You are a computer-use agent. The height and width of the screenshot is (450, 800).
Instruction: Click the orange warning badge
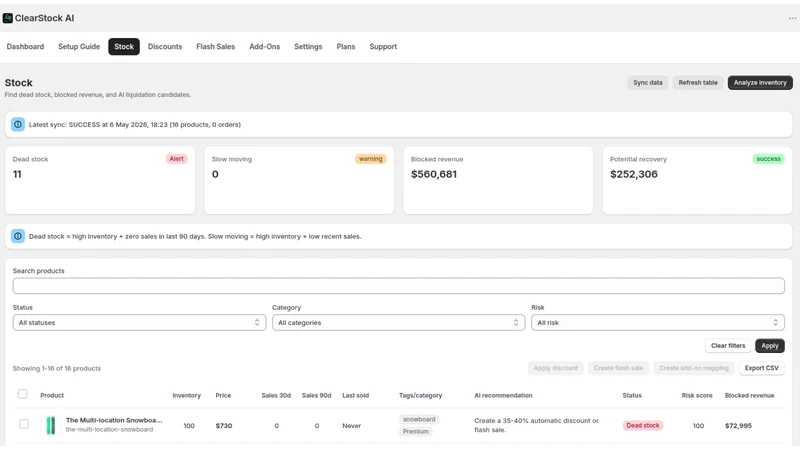pos(370,159)
